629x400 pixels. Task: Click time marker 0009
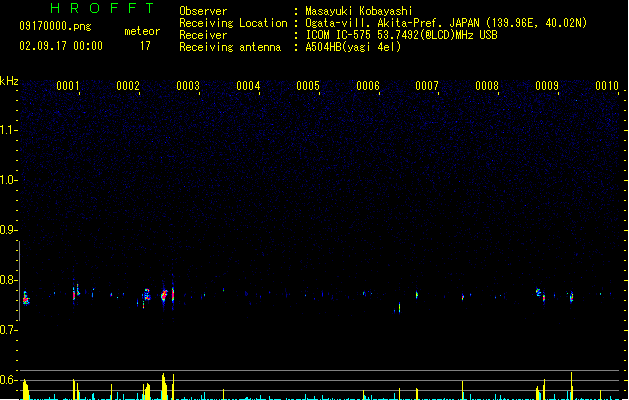tap(547, 86)
